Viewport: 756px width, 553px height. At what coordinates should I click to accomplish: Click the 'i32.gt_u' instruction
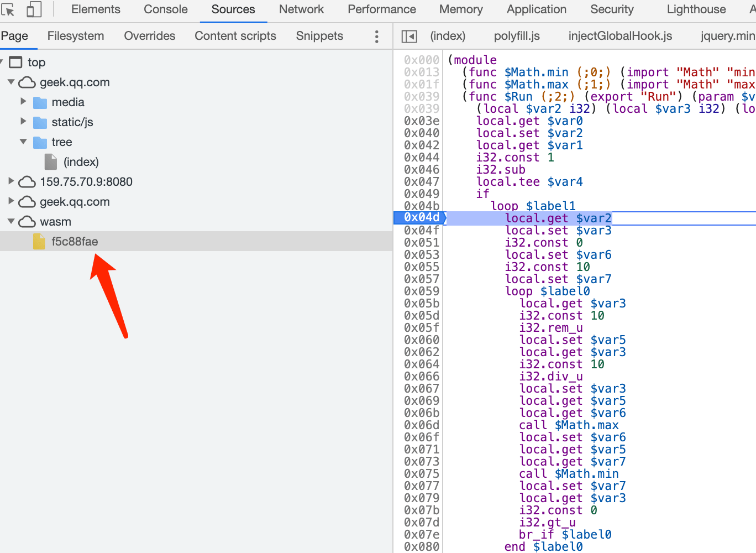[547, 522]
